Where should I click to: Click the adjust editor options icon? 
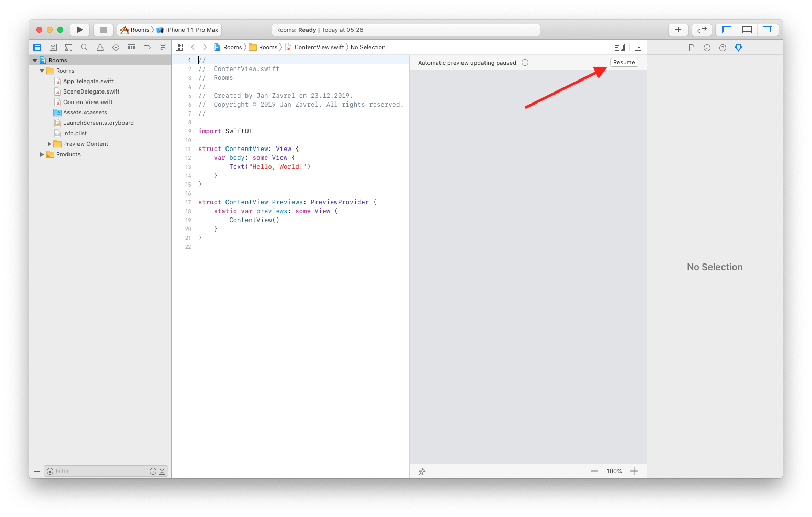pyautogui.click(x=619, y=47)
